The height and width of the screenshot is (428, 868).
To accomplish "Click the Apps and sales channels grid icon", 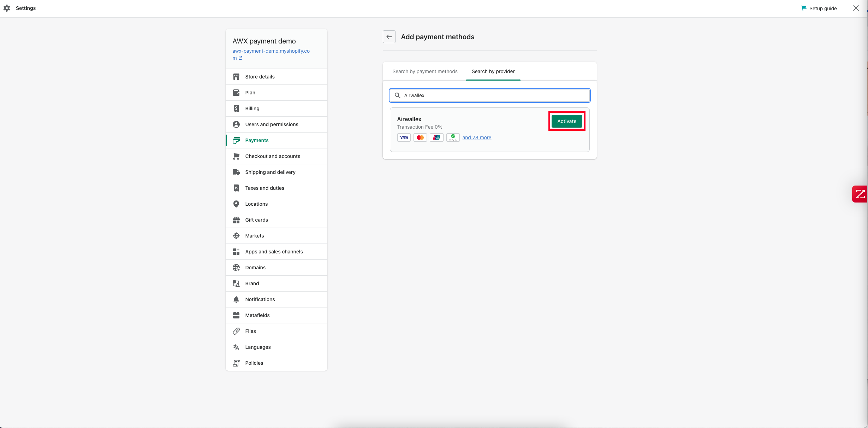I will (236, 252).
